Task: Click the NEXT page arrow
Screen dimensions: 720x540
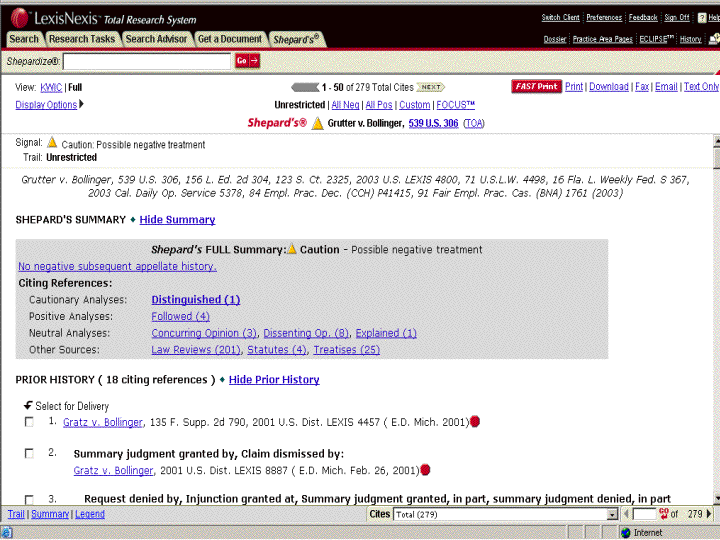Action: (x=430, y=87)
